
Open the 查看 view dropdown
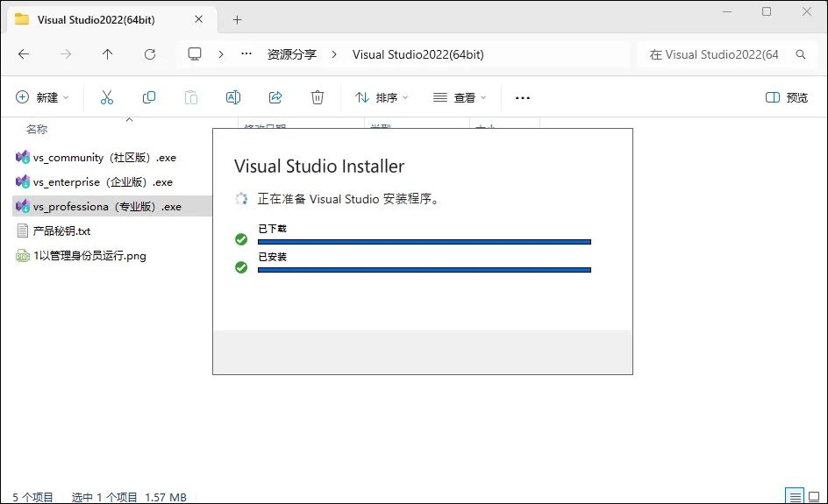click(x=460, y=97)
